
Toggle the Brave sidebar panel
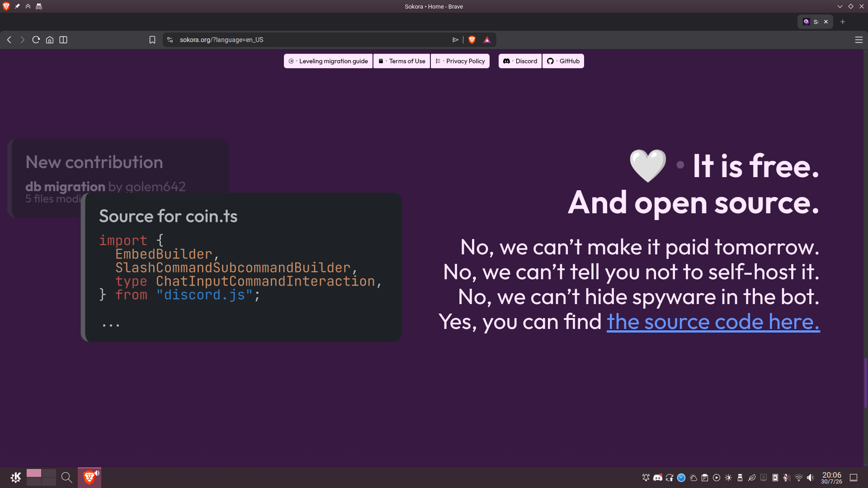click(x=63, y=40)
